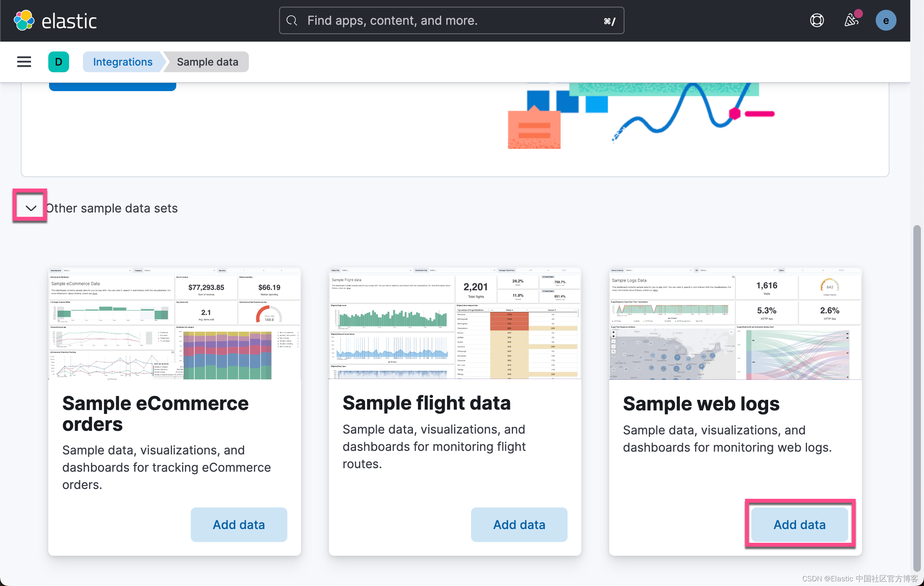Image resolution: width=924 pixels, height=586 pixels.
Task: Go to the Integrations breadcrumb
Action: pos(123,62)
